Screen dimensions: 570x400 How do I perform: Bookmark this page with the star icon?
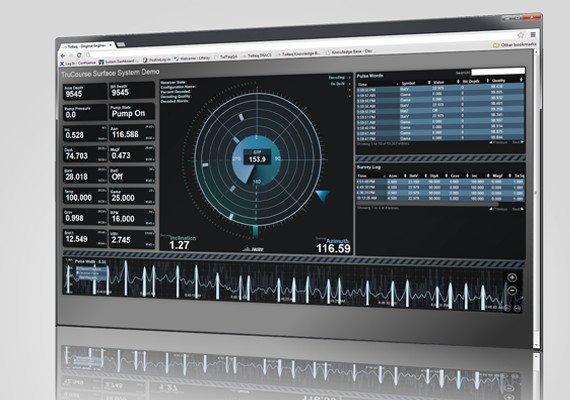[521, 35]
